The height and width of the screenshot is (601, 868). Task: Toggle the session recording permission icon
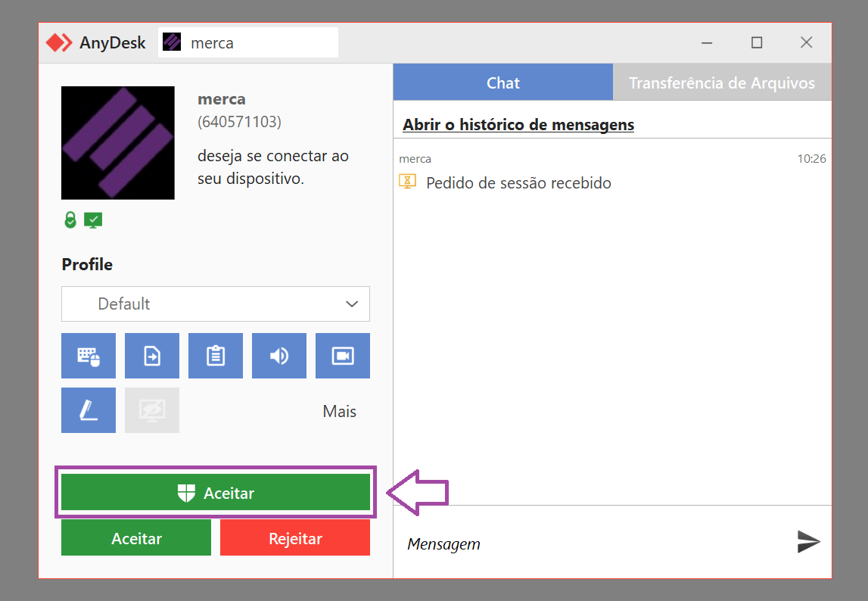click(343, 356)
